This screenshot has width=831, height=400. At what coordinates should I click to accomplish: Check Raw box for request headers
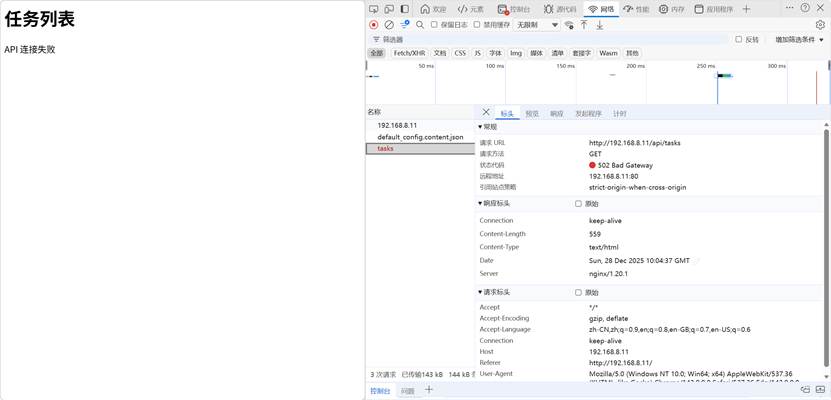click(x=578, y=292)
